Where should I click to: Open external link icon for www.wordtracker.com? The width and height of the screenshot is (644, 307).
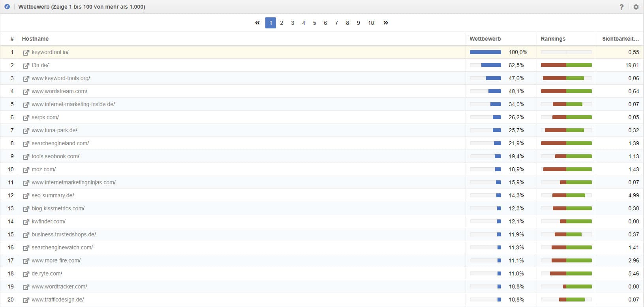26,287
